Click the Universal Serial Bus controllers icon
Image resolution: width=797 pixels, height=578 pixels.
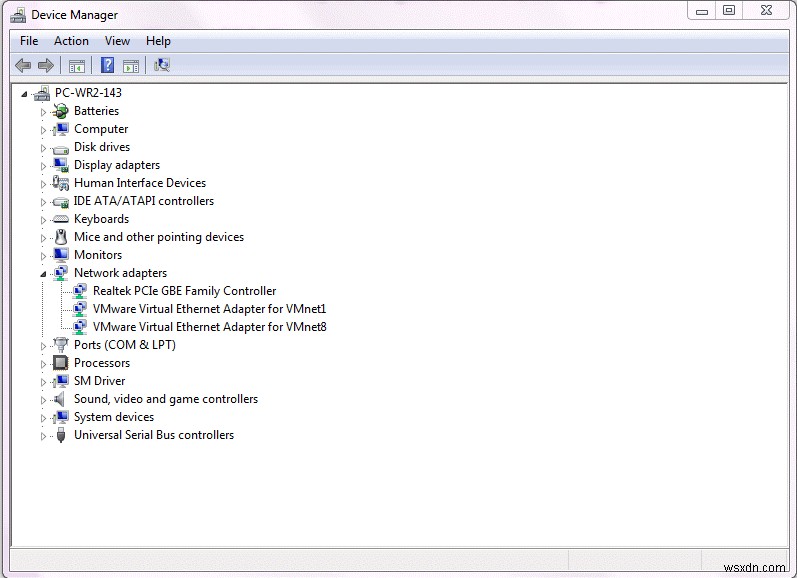click(61, 435)
